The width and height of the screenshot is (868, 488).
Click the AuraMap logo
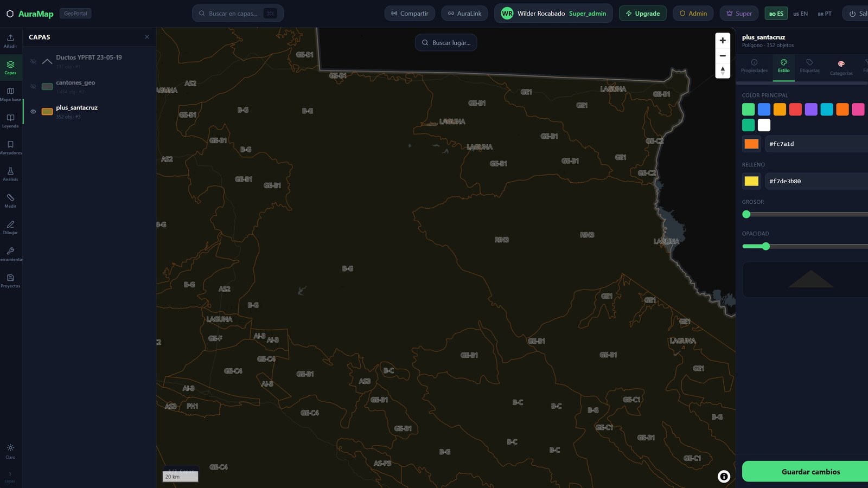tap(30, 14)
